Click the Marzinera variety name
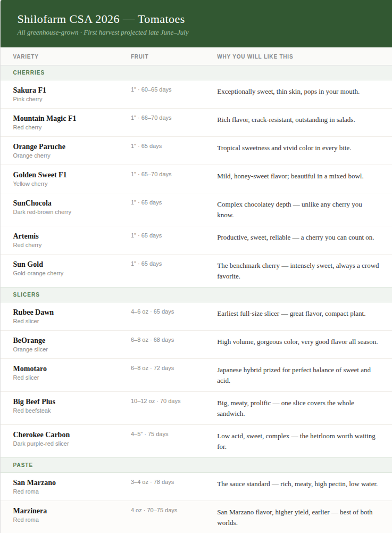Image resolution: width=392 pixels, height=533 pixels. [30, 511]
